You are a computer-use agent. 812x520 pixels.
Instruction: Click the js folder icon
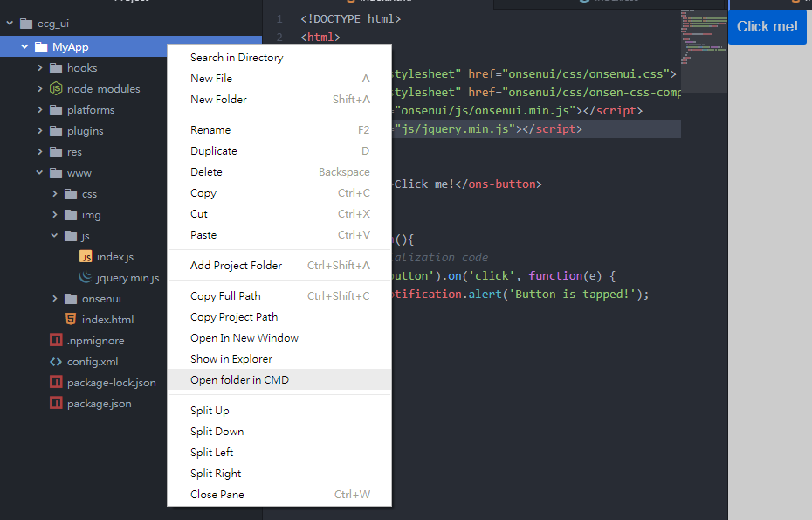[71, 236]
